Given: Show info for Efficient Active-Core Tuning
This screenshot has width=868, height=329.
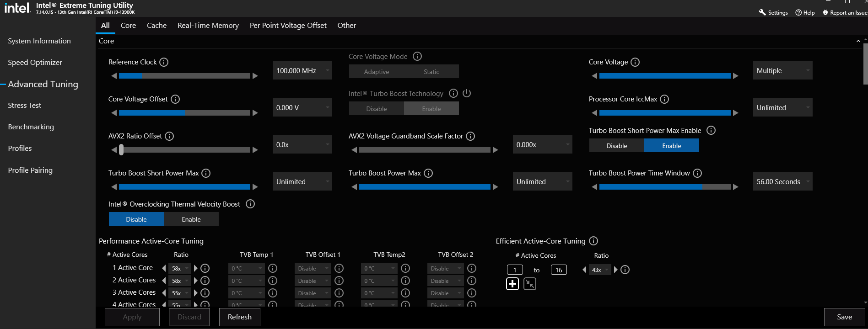Looking at the screenshot, I should click(x=593, y=241).
